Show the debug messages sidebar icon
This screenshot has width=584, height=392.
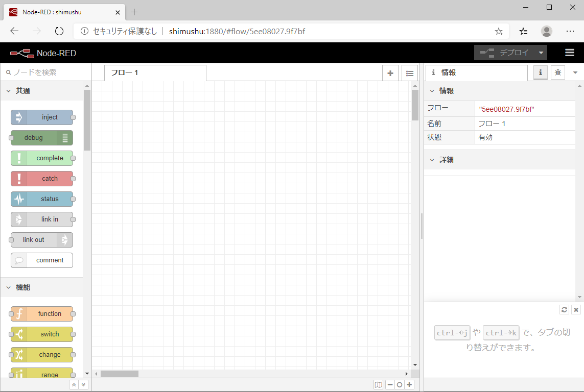pos(558,72)
